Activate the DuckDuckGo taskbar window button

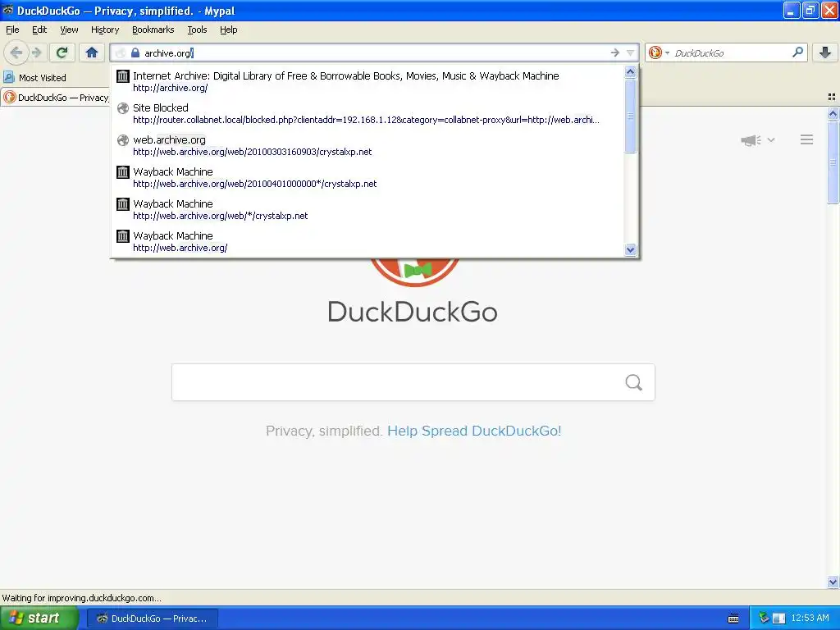point(152,619)
